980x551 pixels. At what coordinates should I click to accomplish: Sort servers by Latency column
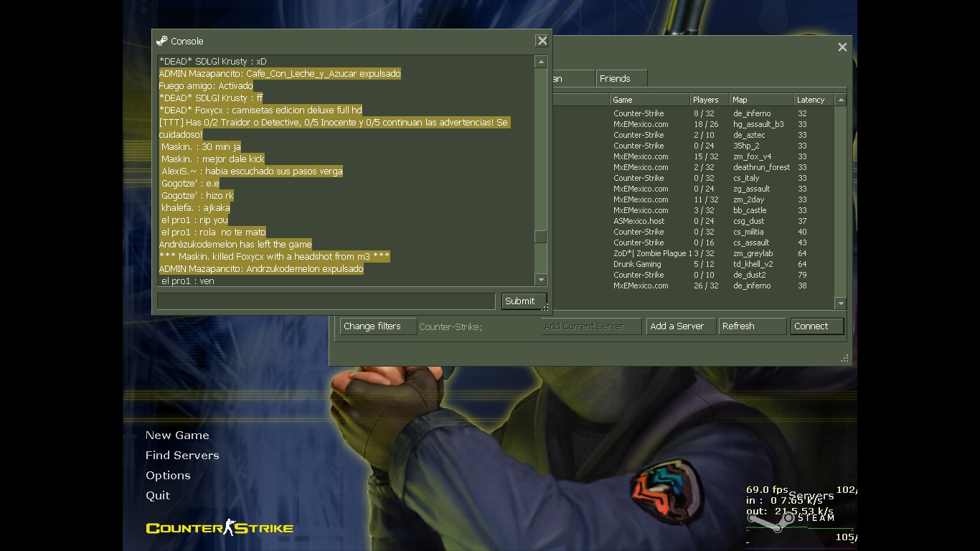point(814,100)
